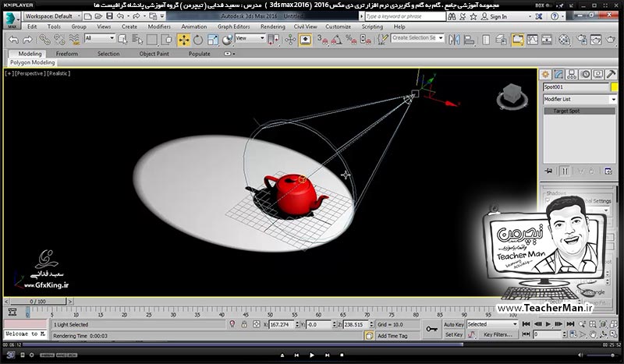
Task: Click the X coordinate field 167.274
Action: [282, 324]
